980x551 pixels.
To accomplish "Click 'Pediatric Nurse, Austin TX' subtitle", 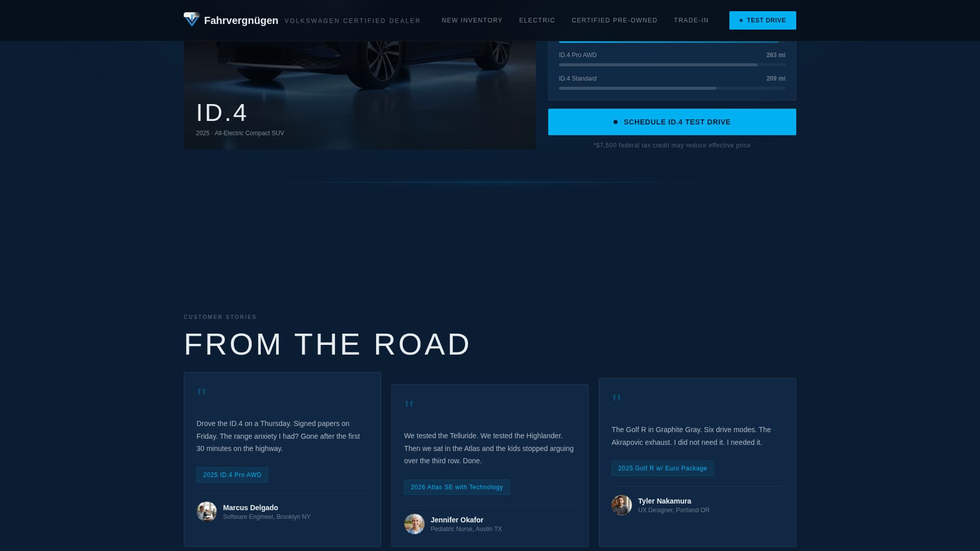I will tap(466, 529).
